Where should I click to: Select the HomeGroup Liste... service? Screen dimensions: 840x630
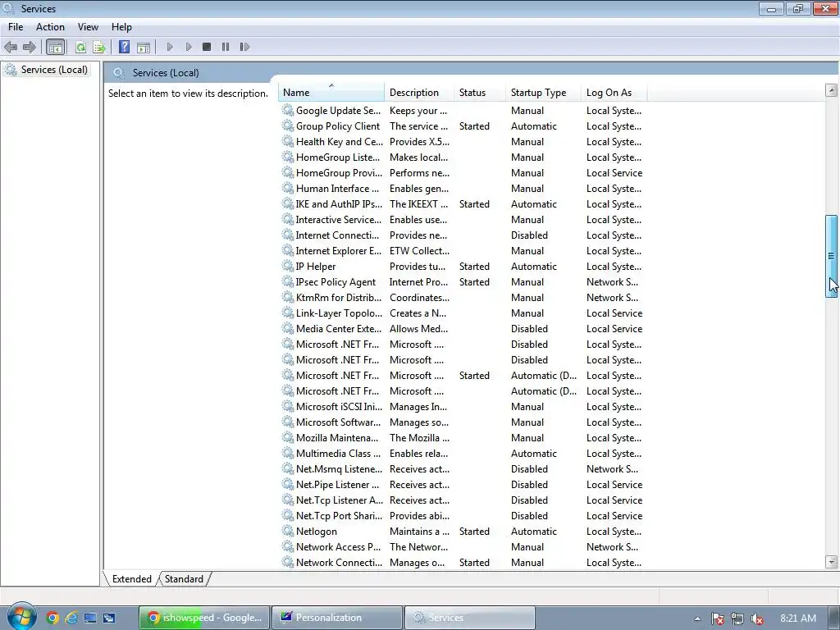click(x=463, y=157)
